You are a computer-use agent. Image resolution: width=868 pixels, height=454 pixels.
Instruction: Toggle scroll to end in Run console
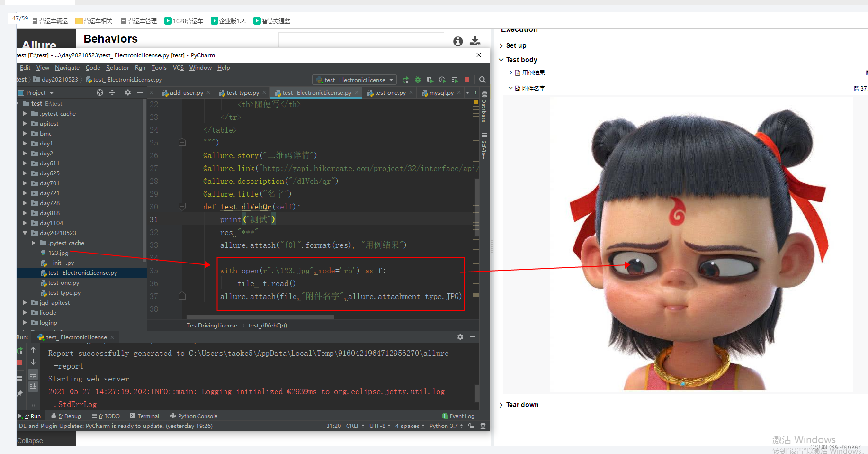pyautogui.click(x=33, y=387)
